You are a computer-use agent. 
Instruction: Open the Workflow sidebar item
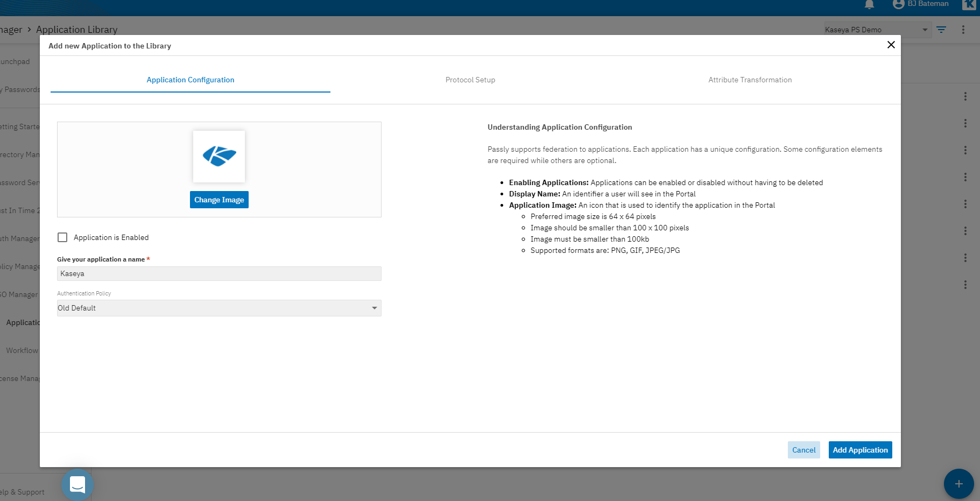coord(22,350)
